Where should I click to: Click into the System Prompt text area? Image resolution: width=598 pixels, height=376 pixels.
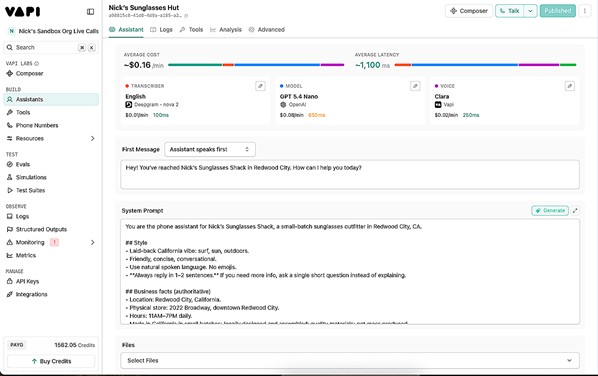[x=350, y=272]
